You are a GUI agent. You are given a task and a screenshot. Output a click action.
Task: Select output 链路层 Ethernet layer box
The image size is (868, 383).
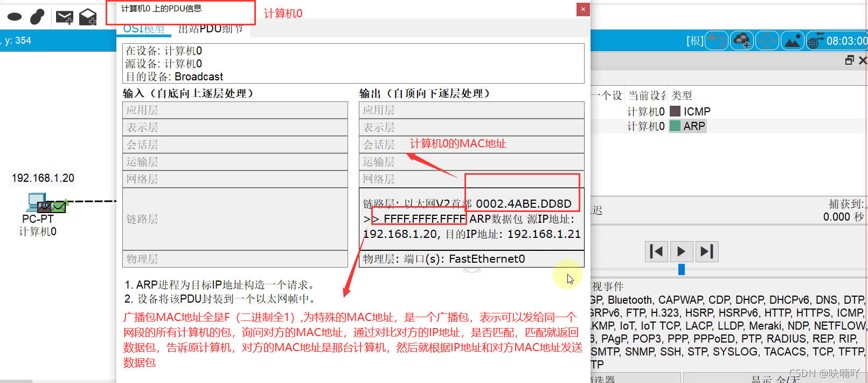tap(471, 219)
